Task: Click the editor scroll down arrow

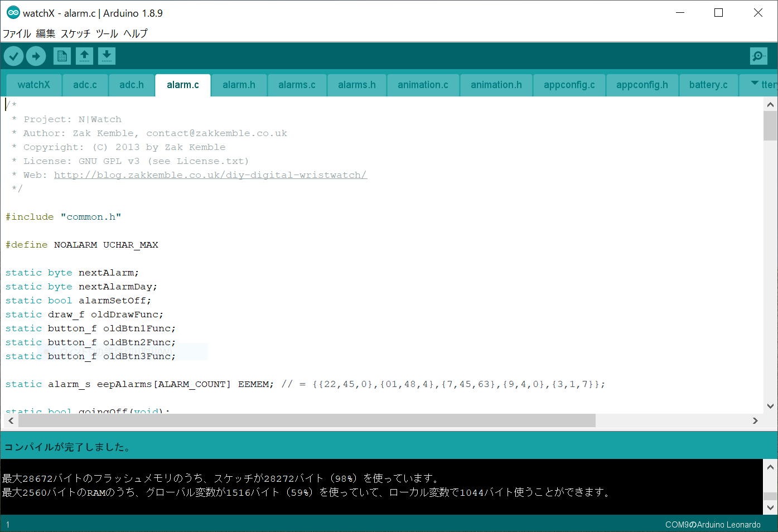Action: [770, 406]
